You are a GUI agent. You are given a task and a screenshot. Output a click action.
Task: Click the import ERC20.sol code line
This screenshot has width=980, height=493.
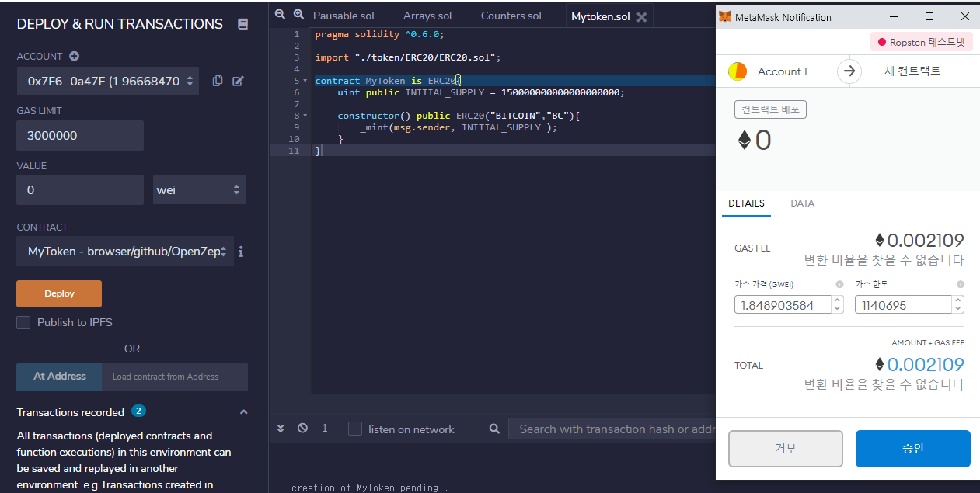click(x=408, y=57)
